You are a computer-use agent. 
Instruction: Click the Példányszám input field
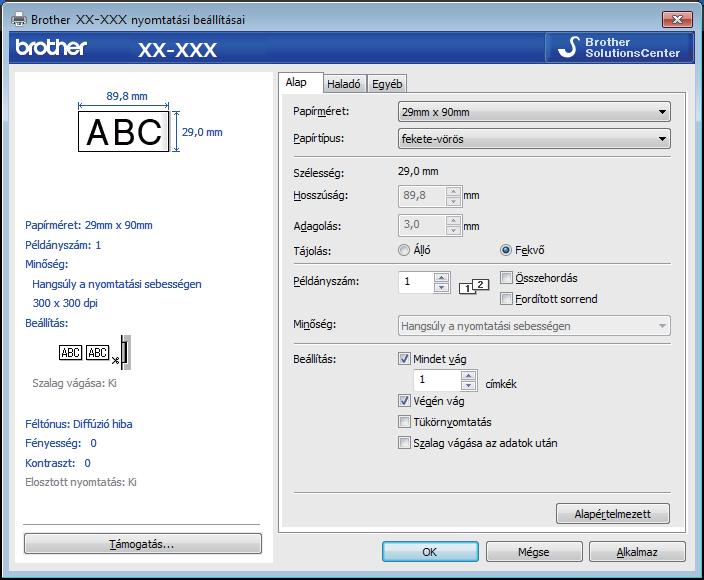coord(417,282)
